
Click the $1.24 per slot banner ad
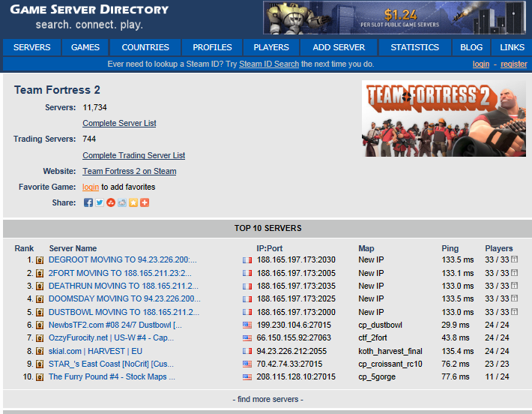394,18
